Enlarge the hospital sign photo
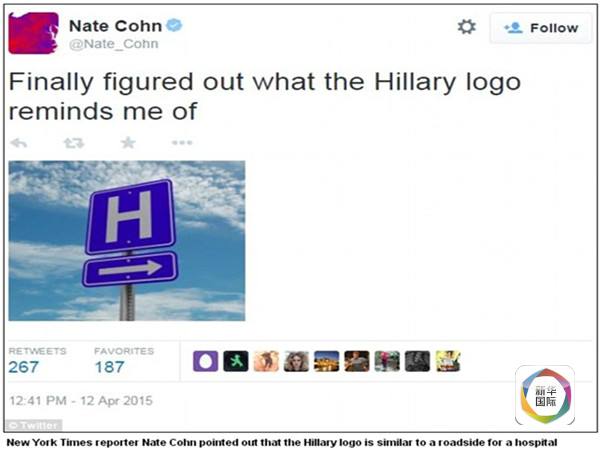Screen dimensions: 600x450 click(127, 241)
